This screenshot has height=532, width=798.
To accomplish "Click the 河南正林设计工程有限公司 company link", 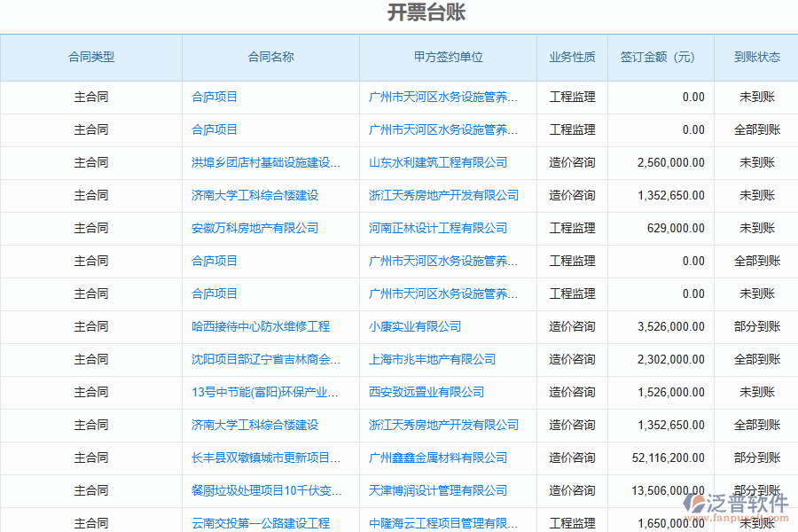I will pyautogui.click(x=438, y=228).
